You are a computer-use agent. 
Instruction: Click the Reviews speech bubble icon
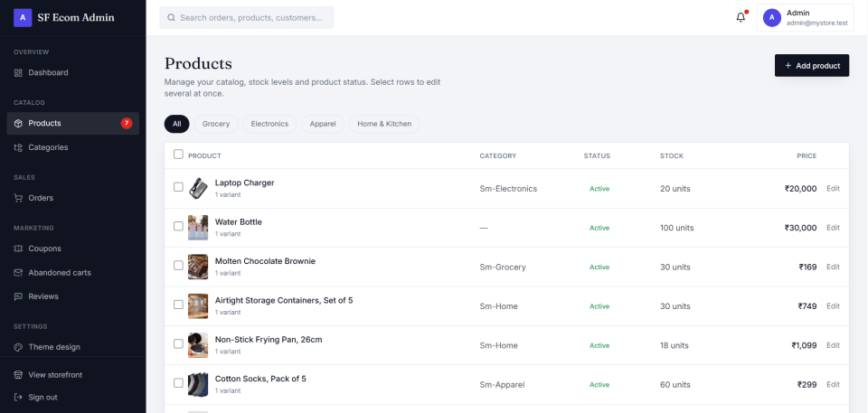pyautogui.click(x=18, y=296)
